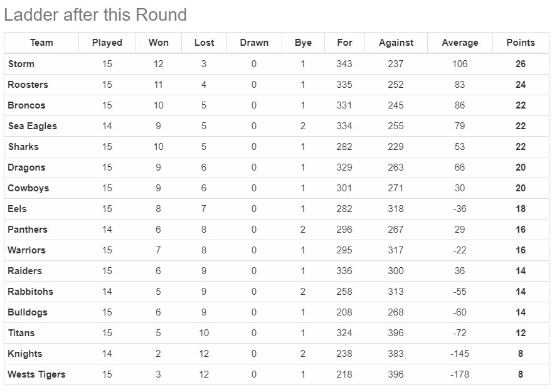Select Storm's points value 26
The image size is (552, 392).
click(520, 64)
